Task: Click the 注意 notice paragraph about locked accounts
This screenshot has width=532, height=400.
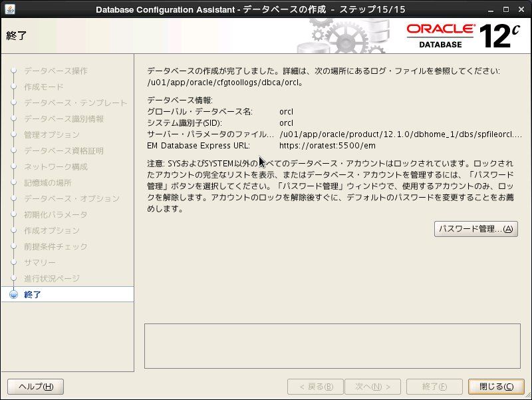Action: (330, 186)
